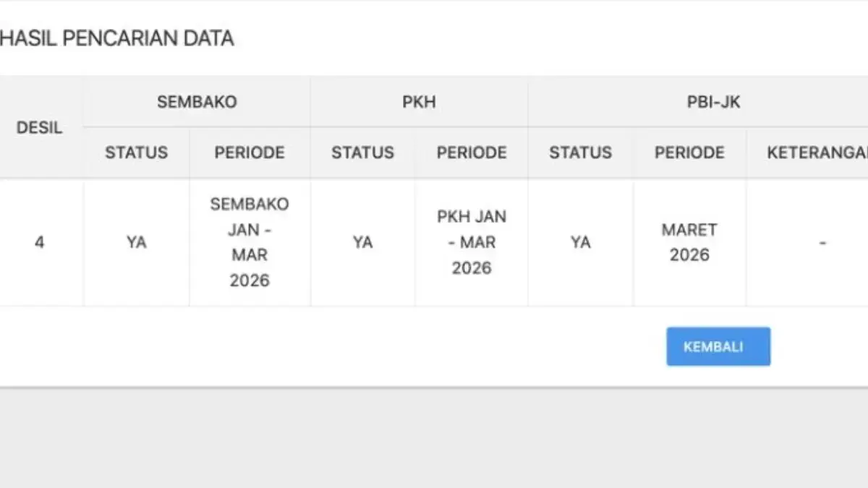Select the SEMBAKO column header
Image resolution: width=868 pixels, height=488 pixels.
pyautogui.click(x=196, y=102)
